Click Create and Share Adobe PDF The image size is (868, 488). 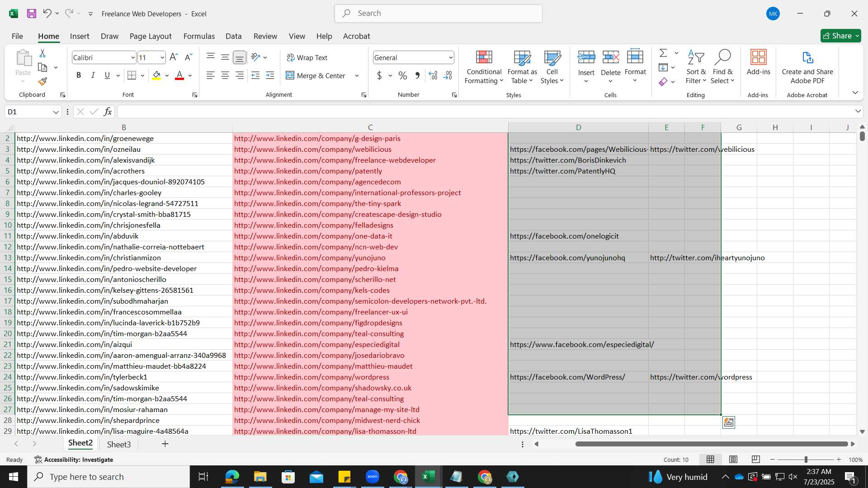point(807,67)
